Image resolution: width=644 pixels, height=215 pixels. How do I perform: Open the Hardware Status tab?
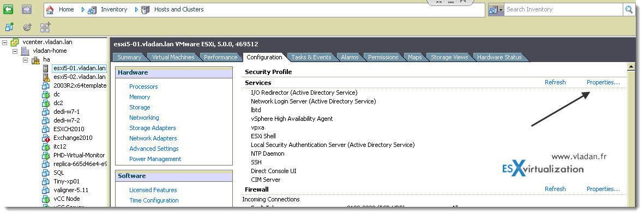499,58
